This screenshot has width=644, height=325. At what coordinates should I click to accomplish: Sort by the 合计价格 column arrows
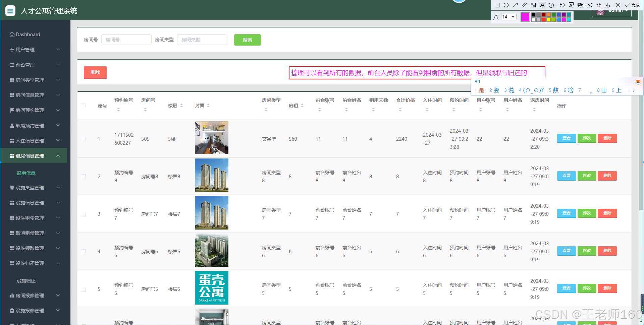400,110
